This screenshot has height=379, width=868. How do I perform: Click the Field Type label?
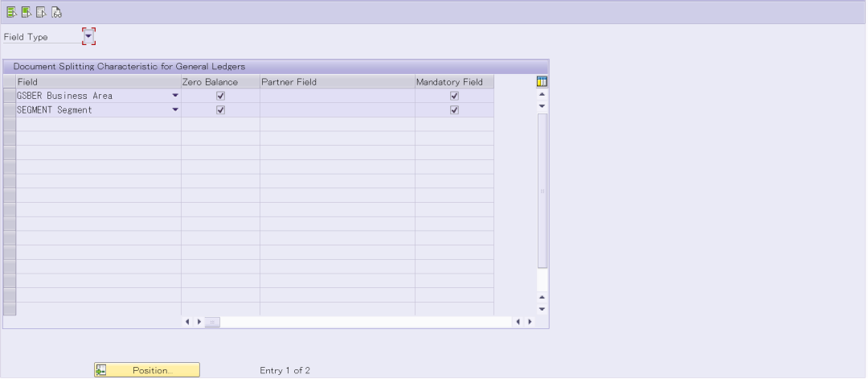26,37
